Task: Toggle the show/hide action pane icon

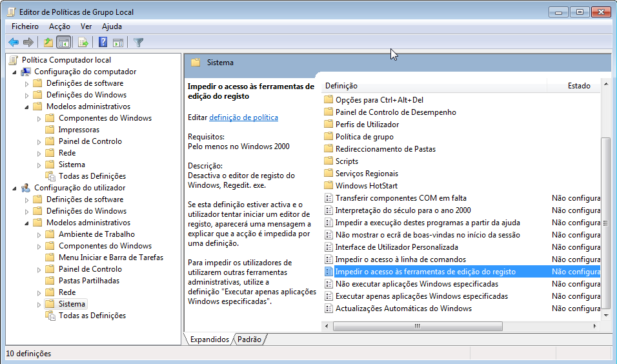Action: click(x=118, y=43)
